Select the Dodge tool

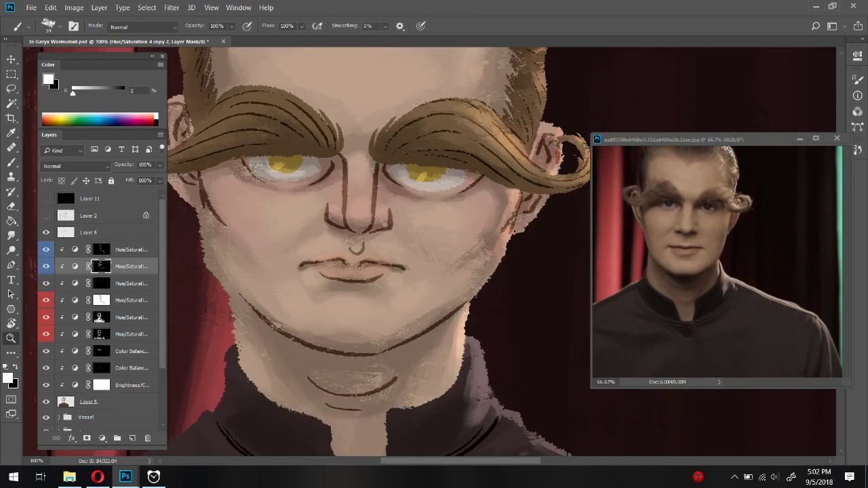point(12,250)
